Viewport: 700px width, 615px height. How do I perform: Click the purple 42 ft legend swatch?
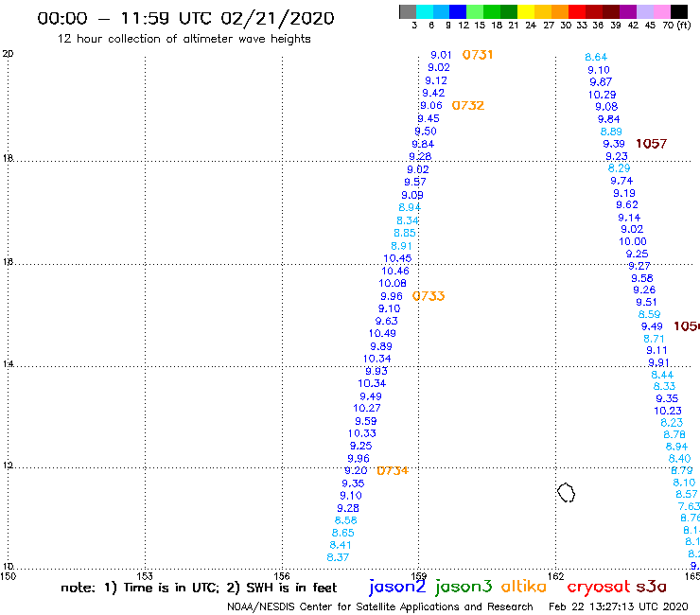(x=626, y=11)
